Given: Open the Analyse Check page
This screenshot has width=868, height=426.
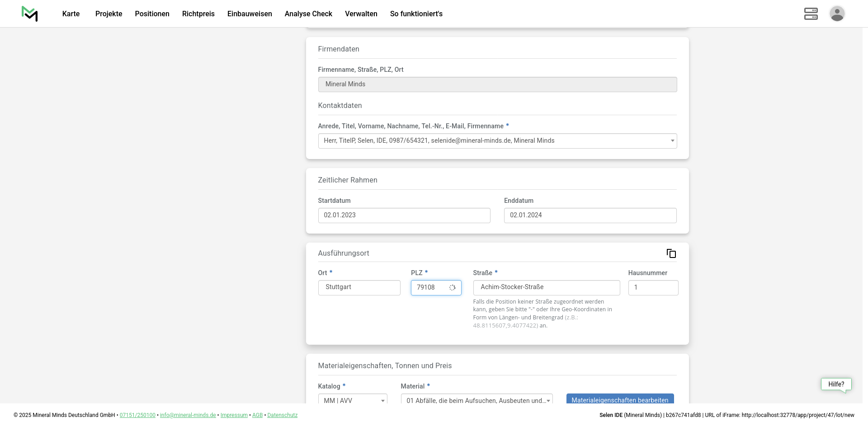Looking at the screenshot, I should tap(308, 14).
